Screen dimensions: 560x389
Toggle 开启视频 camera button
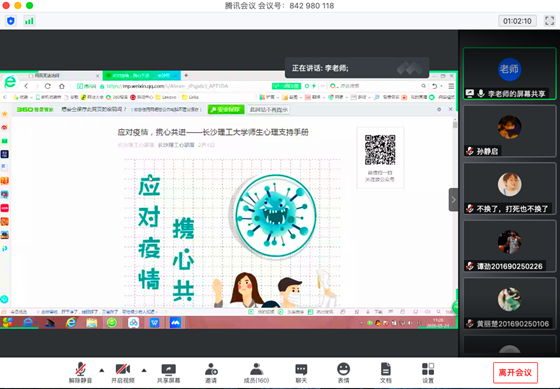(x=122, y=373)
